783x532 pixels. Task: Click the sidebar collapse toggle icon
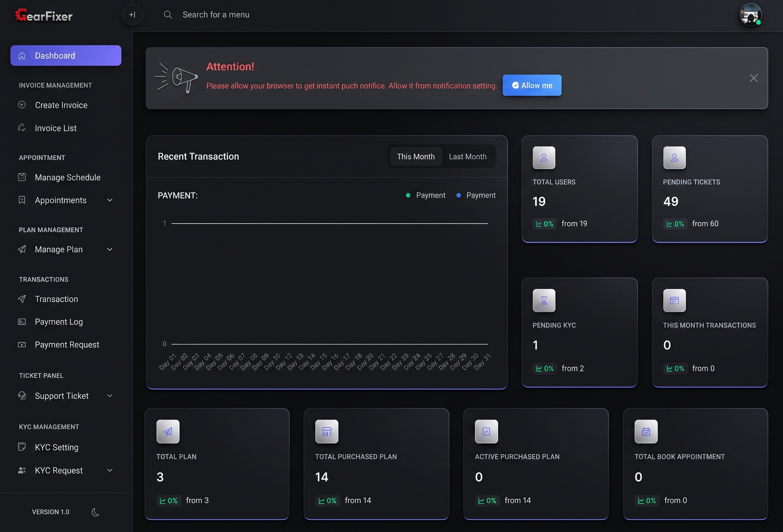click(x=132, y=15)
